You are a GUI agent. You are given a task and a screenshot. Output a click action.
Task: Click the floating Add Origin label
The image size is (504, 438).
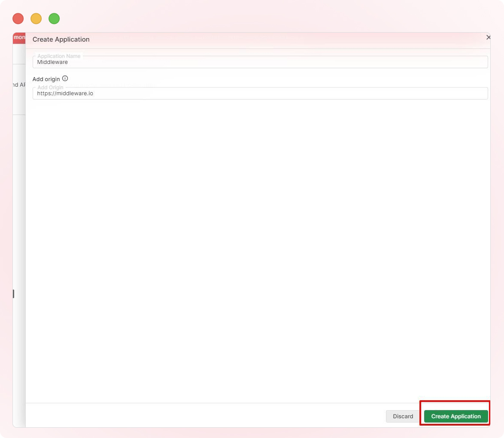pyautogui.click(x=50, y=87)
